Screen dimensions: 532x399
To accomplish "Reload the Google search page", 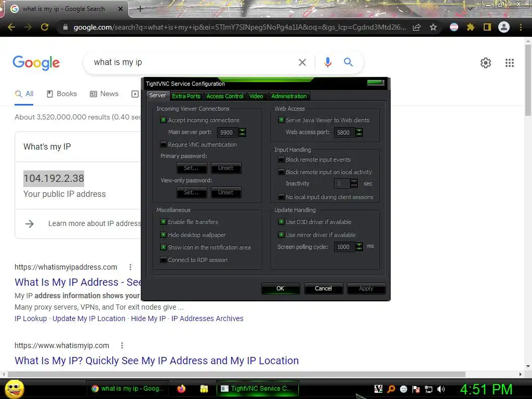I will point(45,27).
